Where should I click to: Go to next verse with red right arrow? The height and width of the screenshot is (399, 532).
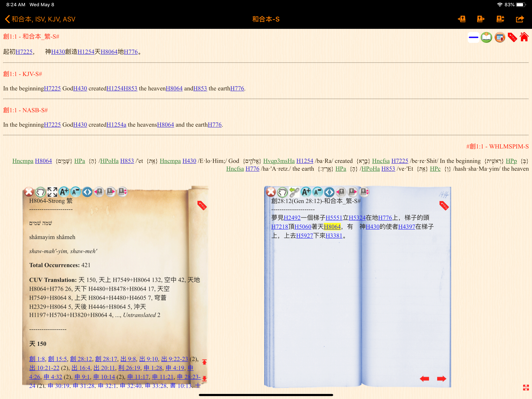coord(441,379)
